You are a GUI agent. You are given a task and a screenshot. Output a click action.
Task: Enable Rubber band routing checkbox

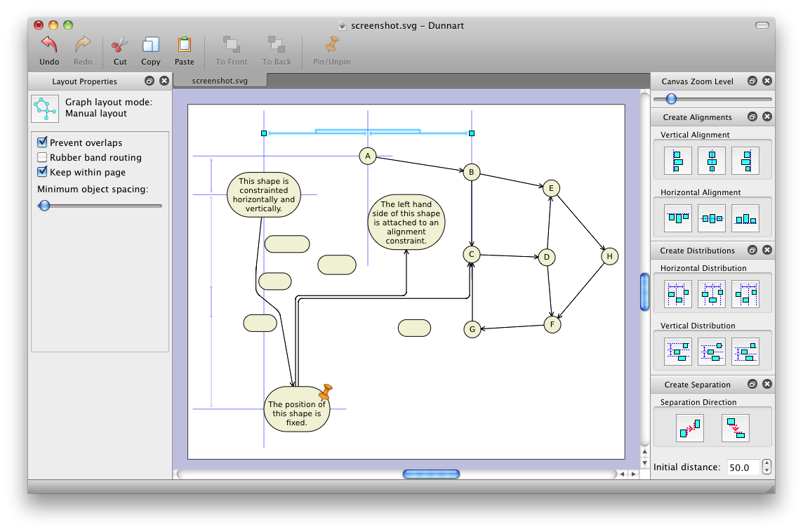pos(42,157)
